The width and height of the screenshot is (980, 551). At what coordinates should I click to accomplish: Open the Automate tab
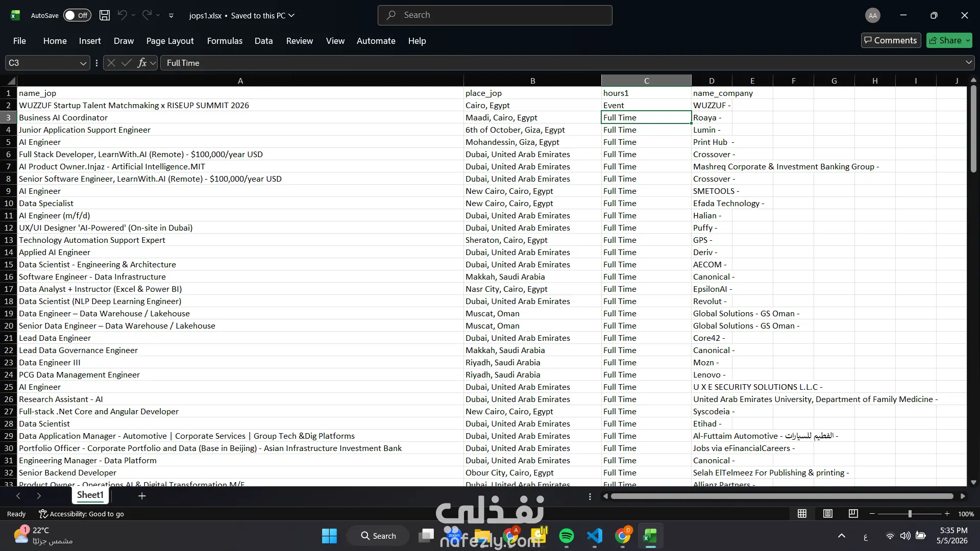tap(376, 41)
